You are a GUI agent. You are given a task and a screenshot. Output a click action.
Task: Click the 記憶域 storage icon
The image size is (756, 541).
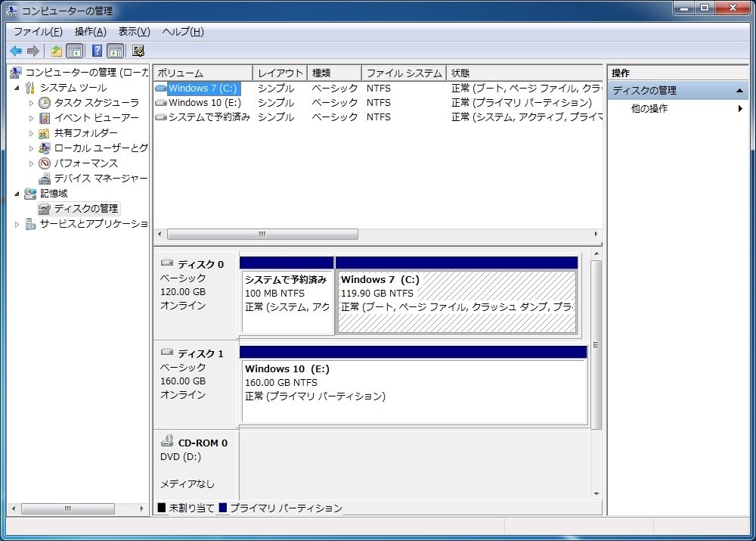(30, 194)
